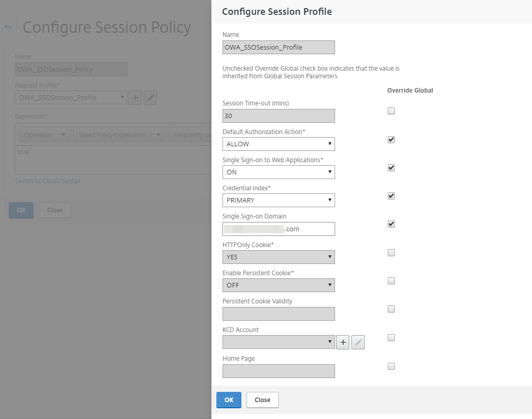Toggle Override Global for HTTPOnly Cookie
Image resolution: width=532 pixels, height=419 pixels.
(x=391, y=252)
